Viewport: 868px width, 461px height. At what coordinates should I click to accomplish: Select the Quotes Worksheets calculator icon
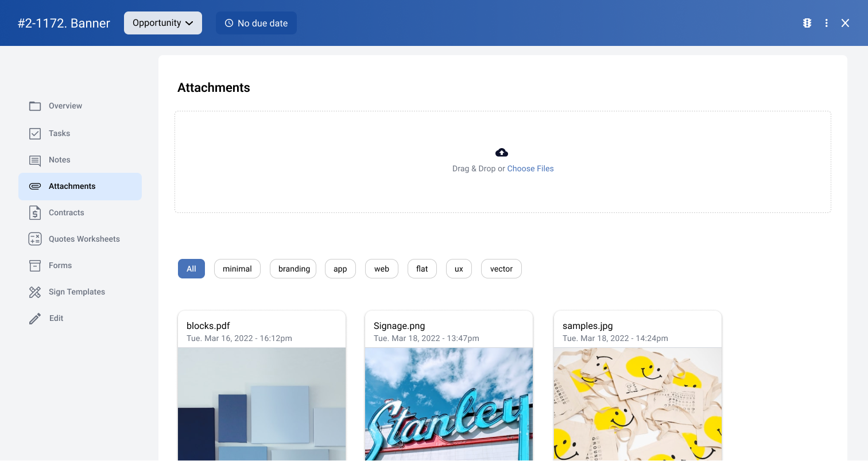tap(35, 239)
